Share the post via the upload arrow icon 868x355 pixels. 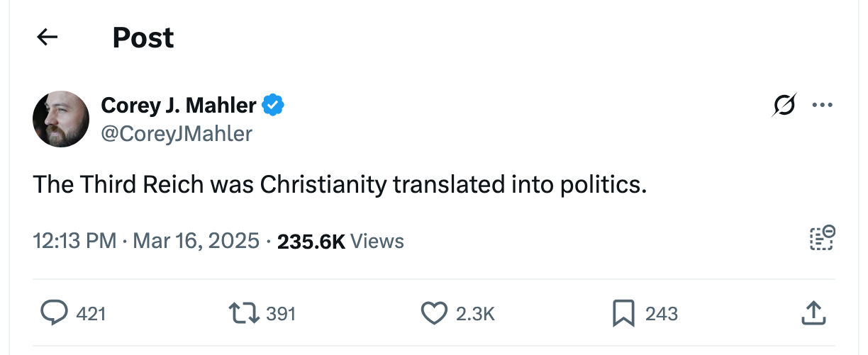815,313
